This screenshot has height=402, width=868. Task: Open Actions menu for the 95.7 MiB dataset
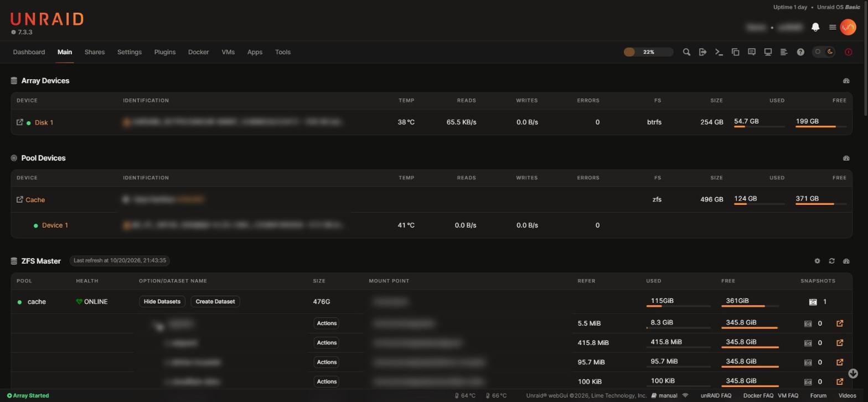coord(327,362)
